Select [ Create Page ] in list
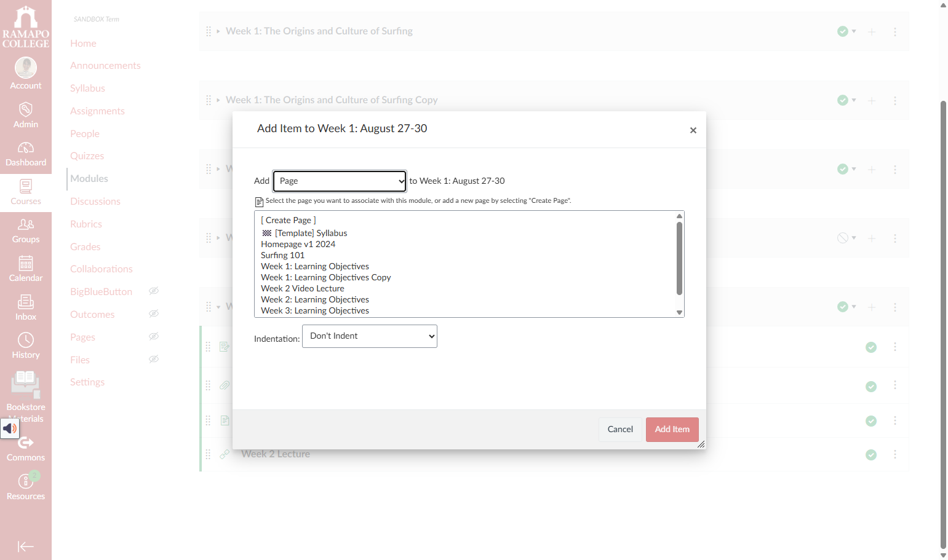This screenshot has width=948, height=560. pyautogui.click(x=289, y=220)
